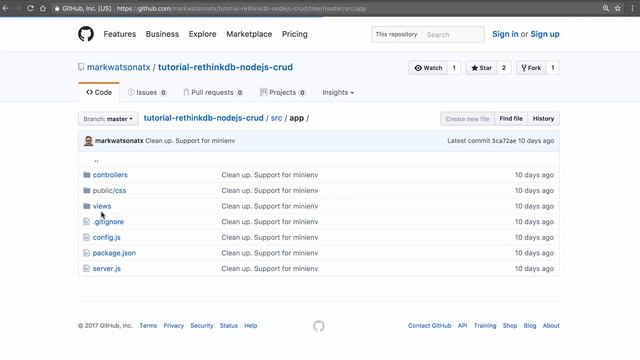The width and height of the screenshot is (640, 360).
Task: Open Pull requests tab
Action: (213, 92)
